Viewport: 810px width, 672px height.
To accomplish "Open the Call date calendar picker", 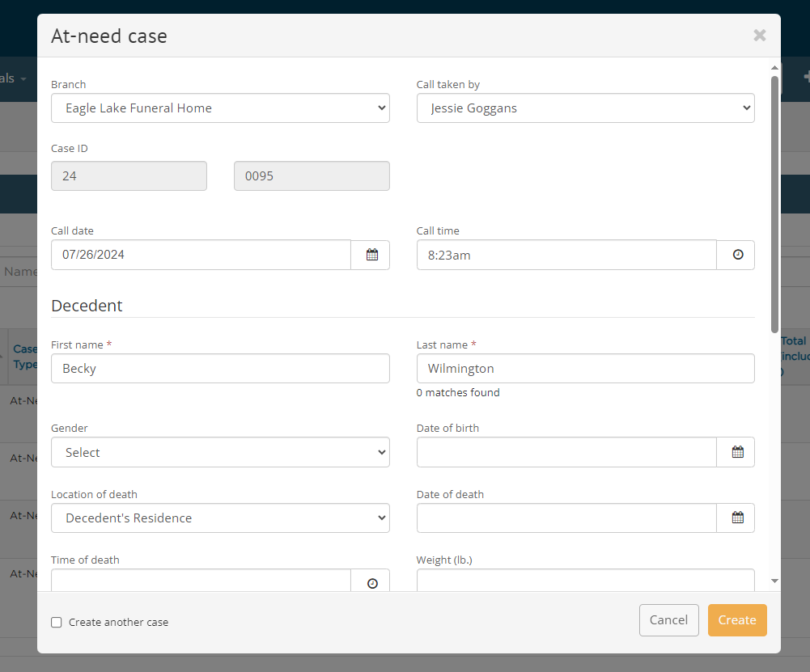I will click(x=371, y=255).
